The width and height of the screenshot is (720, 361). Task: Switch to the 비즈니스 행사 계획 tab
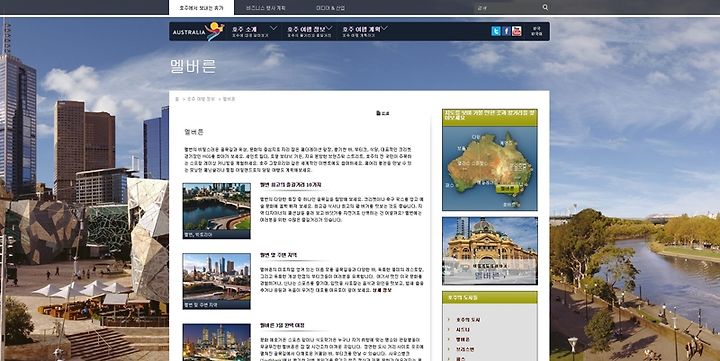[265, 8]
